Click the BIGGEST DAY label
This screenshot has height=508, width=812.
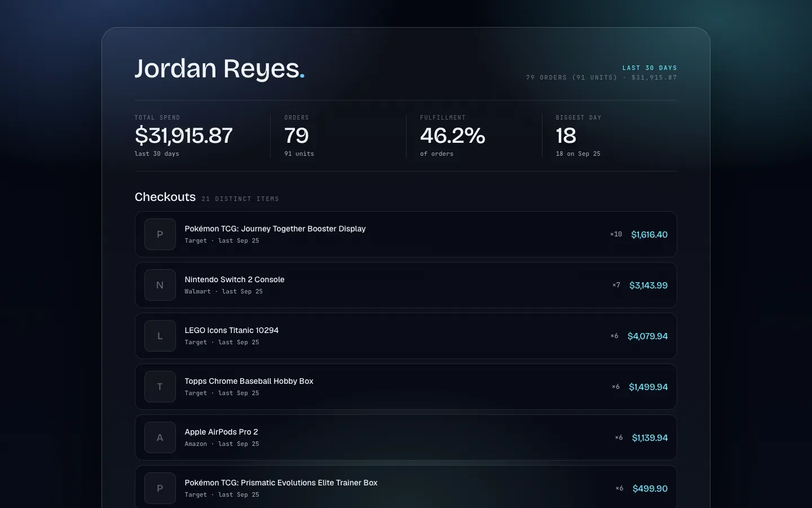[579, 117]
